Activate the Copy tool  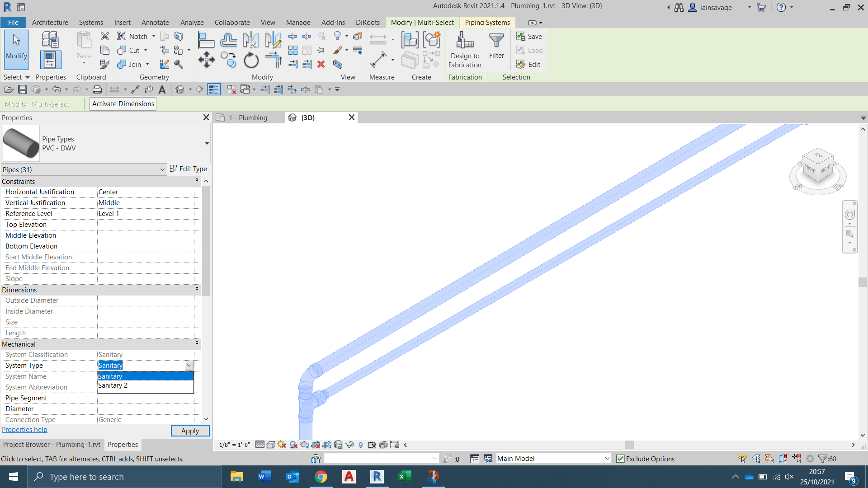pos(229,60)
